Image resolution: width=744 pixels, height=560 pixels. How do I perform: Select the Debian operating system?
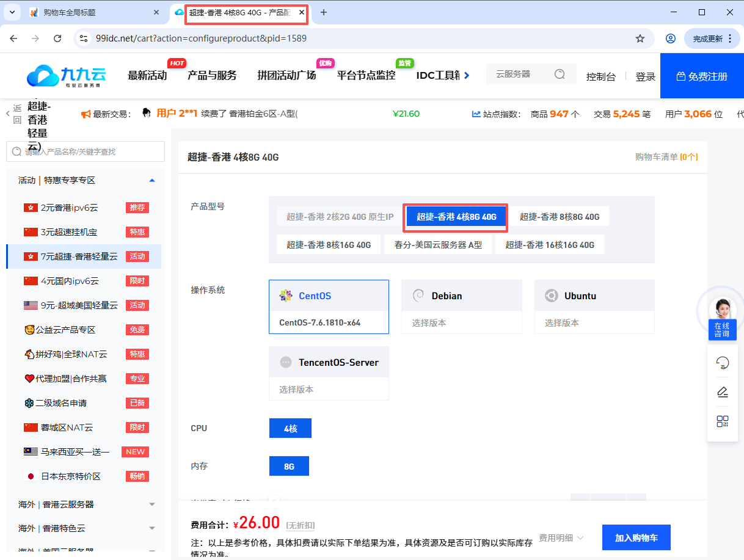pos(462,296)
